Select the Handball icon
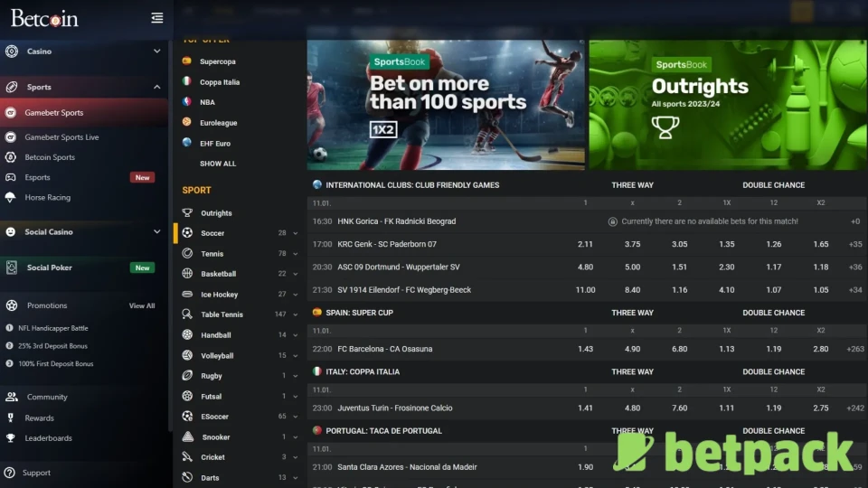 click(x=188, y=334)
